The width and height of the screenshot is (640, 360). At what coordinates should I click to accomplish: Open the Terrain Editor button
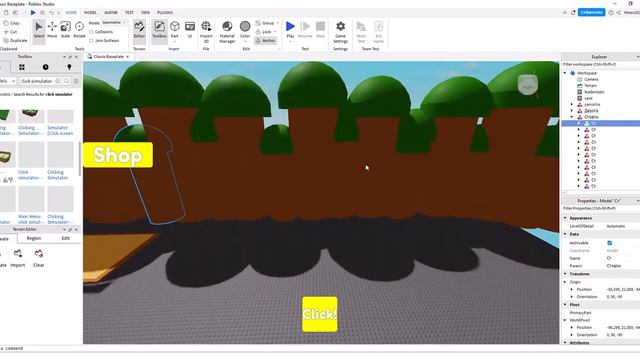click(x=139, y=30)
